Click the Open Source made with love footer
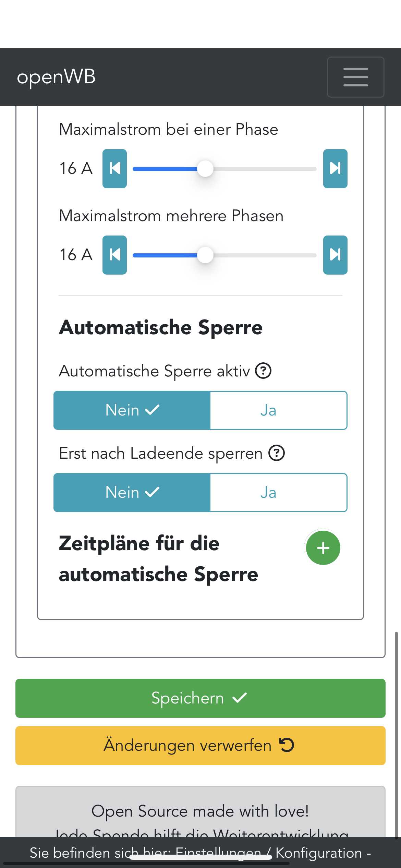 tap(200, 811)
